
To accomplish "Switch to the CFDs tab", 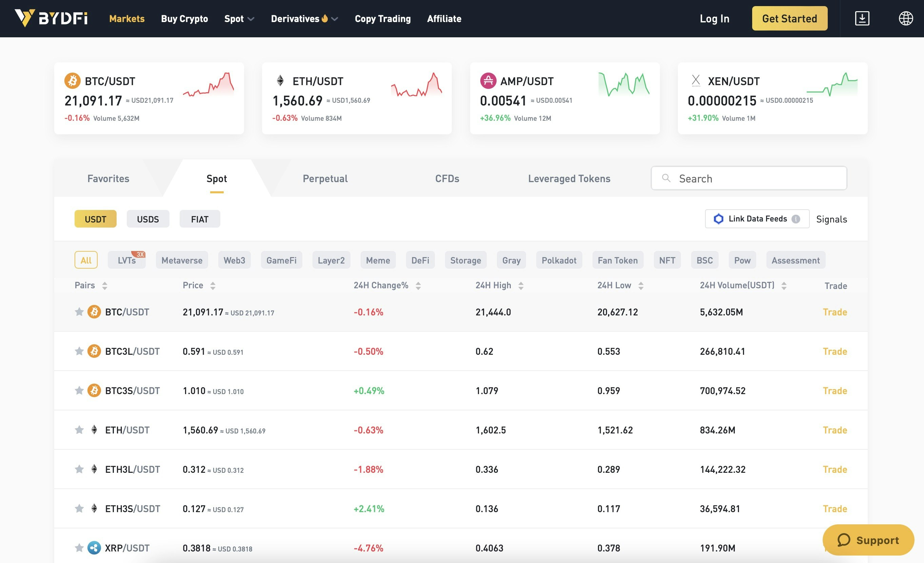I will click(447, 178).
